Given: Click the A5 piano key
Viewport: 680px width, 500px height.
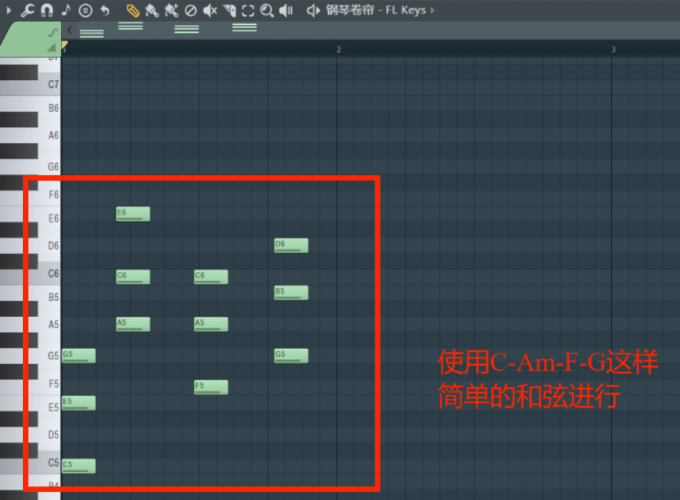Looking at the screenshot, I should pos(48,325).
